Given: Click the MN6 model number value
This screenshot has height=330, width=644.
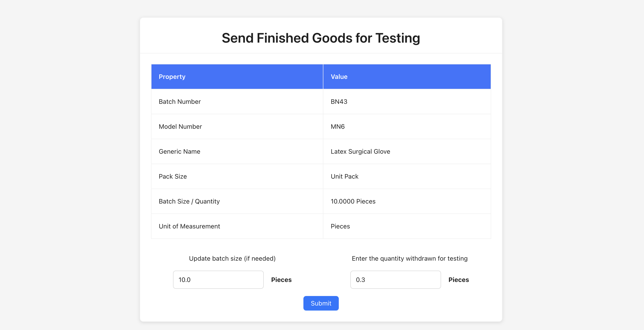Looking at the screenshot, I should point(337,126).
